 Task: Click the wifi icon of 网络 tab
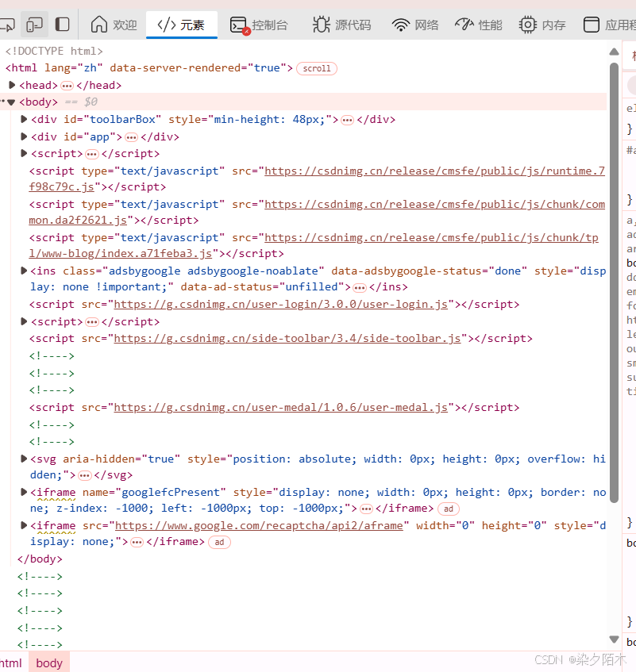(400, 25)
